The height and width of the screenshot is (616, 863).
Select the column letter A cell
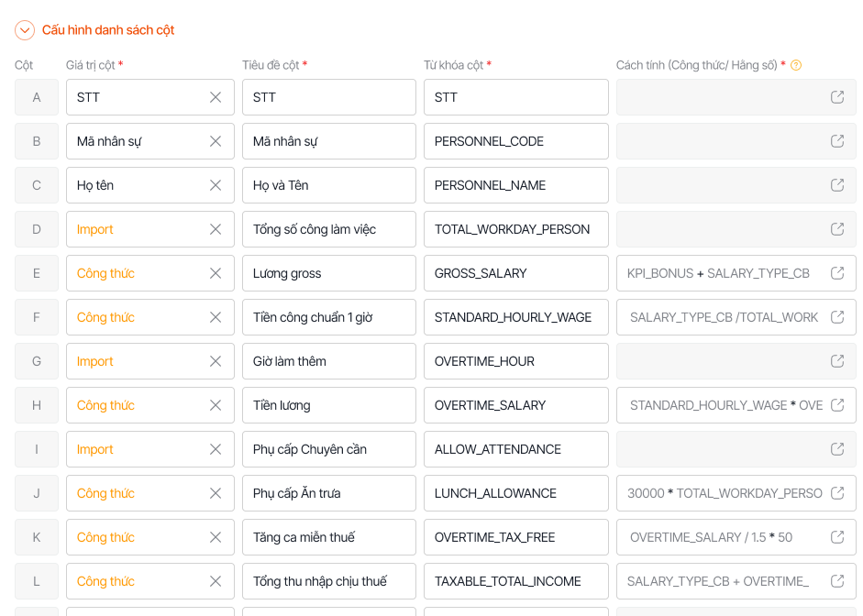37,97
